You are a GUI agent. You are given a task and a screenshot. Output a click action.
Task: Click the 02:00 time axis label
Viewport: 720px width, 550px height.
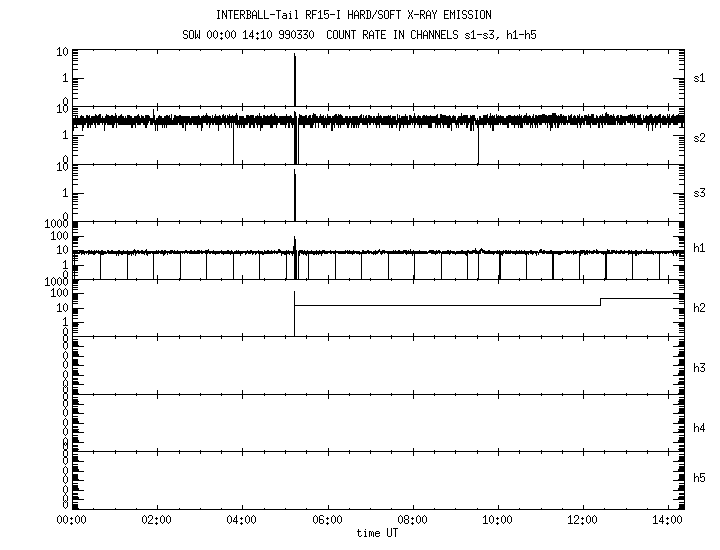[x=157, y=520]
